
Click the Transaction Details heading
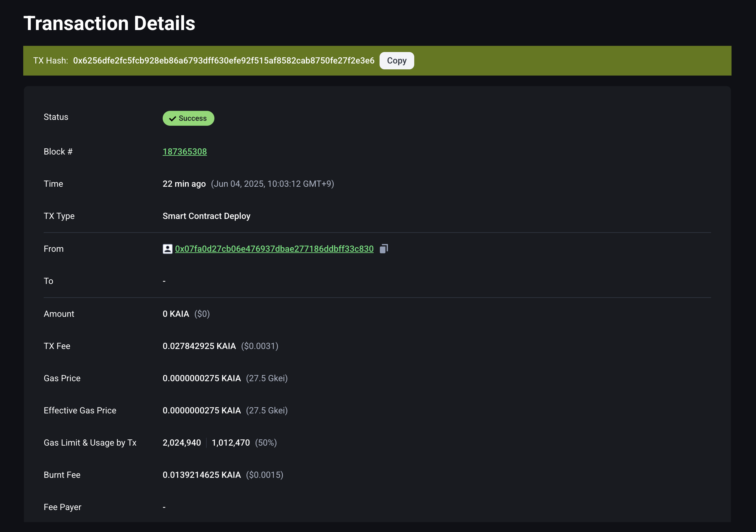click(x=109, y=23)
